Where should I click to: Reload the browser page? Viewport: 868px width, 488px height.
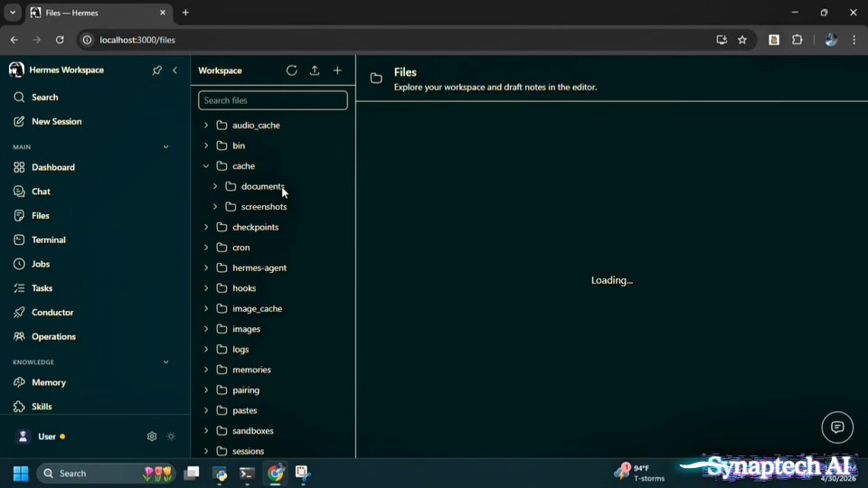(60, 40)
